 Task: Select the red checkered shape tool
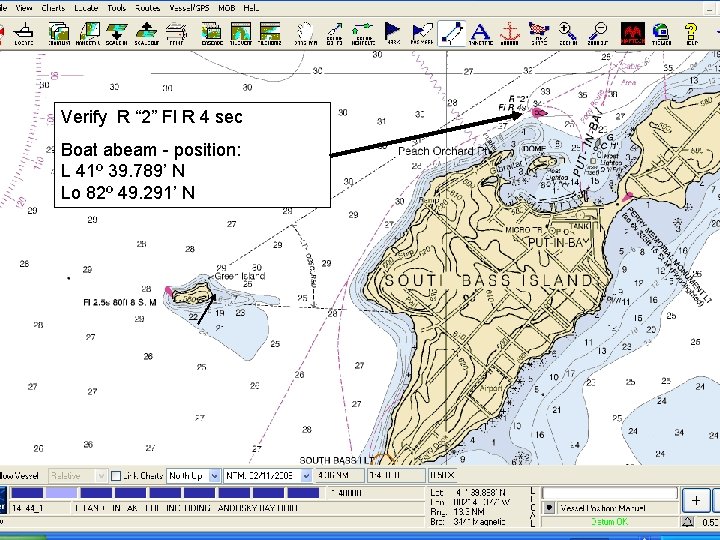(x=539, y=34)
